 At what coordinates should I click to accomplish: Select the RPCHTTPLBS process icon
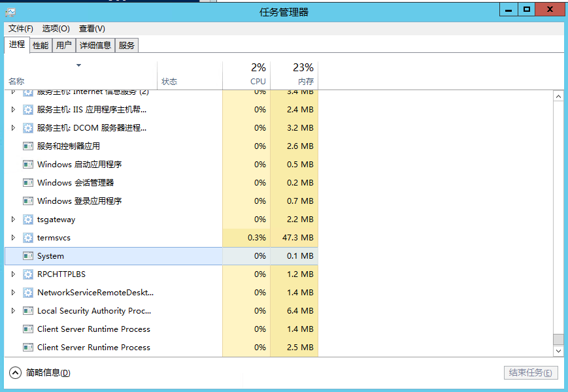[x=27, y=274]
